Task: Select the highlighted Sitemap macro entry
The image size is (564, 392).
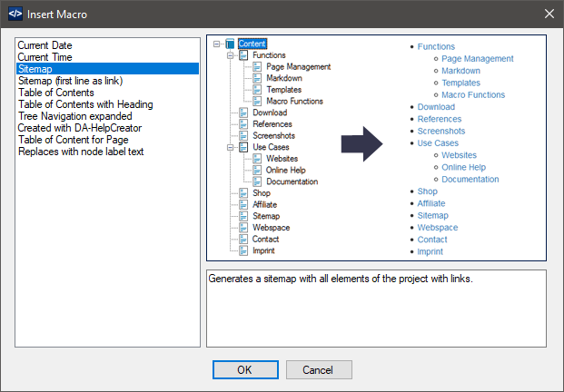Action: click(107, 69)
